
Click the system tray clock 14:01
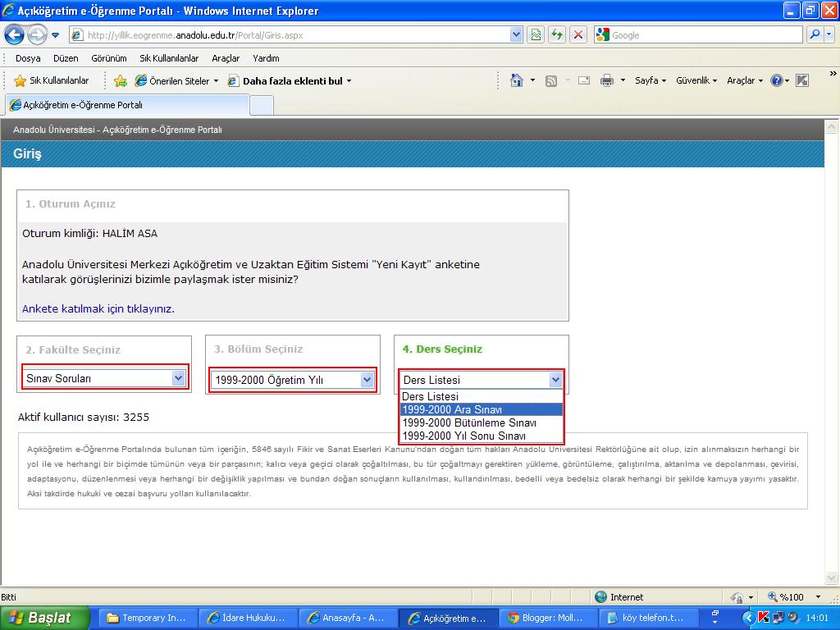pyautogui.click(x=817, y=618)
